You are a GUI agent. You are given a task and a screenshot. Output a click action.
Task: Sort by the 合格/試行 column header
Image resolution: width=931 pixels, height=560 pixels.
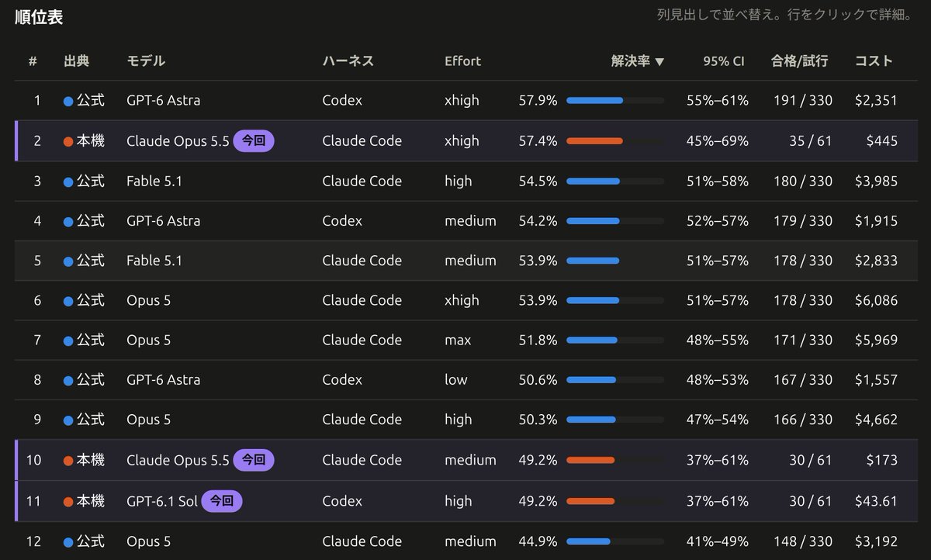(799, 61)
